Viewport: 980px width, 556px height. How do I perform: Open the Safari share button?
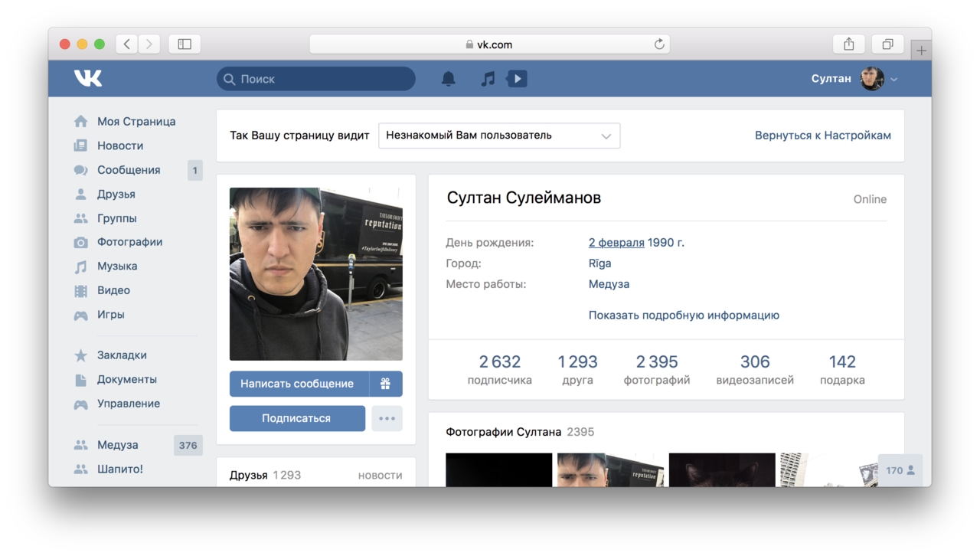848,44
